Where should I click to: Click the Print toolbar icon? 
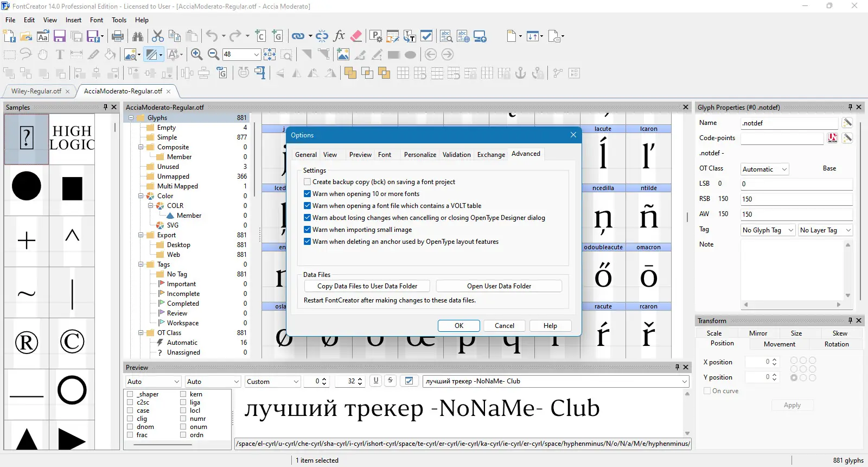click(x=118, y=36)
